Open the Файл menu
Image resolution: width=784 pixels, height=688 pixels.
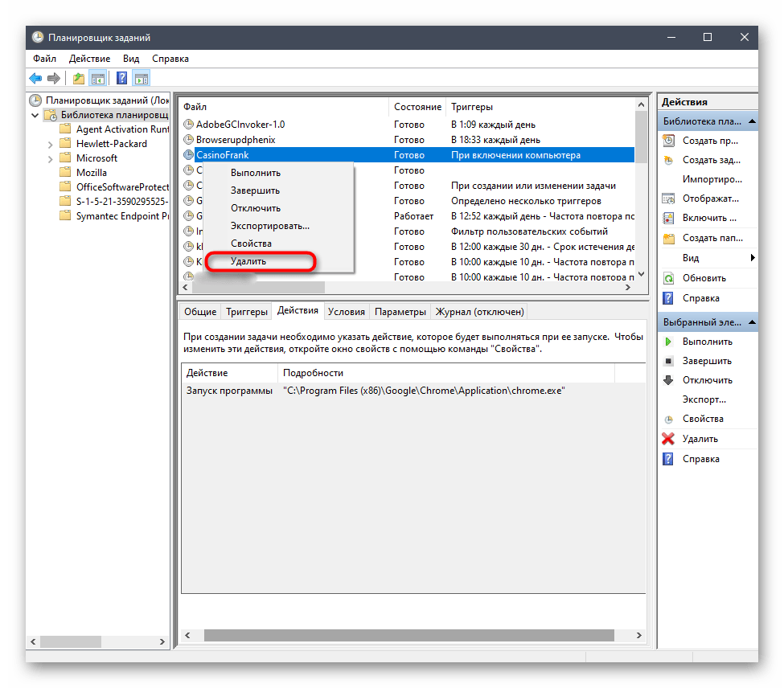[x=44, y=59]
